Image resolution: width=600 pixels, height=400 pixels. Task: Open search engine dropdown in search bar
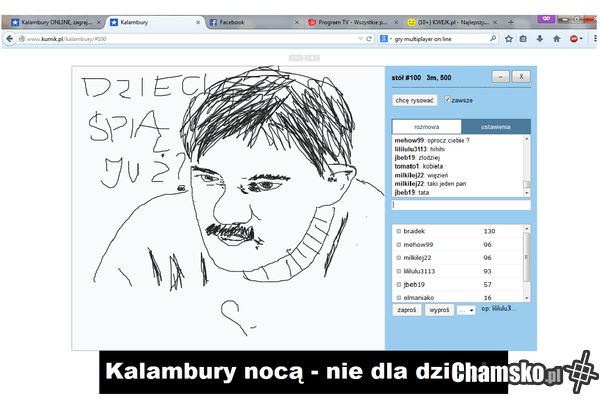385,38
